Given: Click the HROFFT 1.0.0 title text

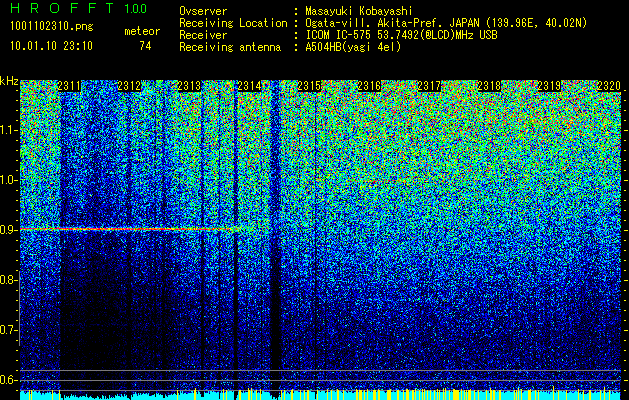Looking at the screenshot, I should 78,8.
